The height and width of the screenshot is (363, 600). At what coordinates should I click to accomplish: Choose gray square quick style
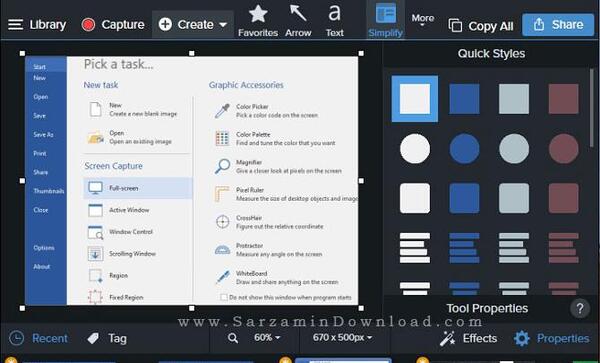(514, 99)
